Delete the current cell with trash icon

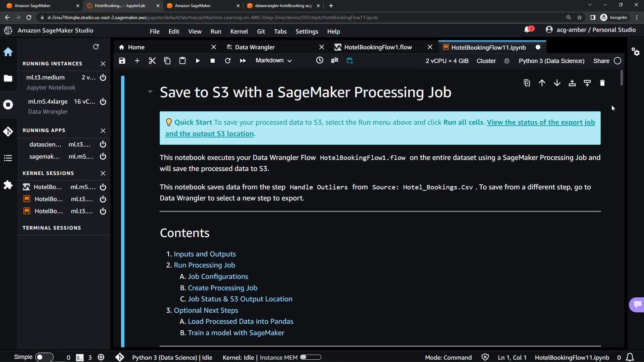pyautogui.click(x=602, y=83)
